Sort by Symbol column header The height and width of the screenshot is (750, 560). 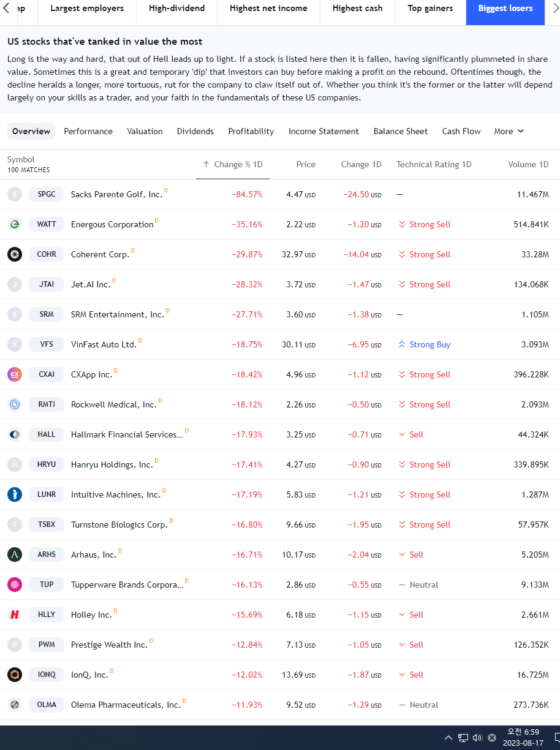coord(21,159)
